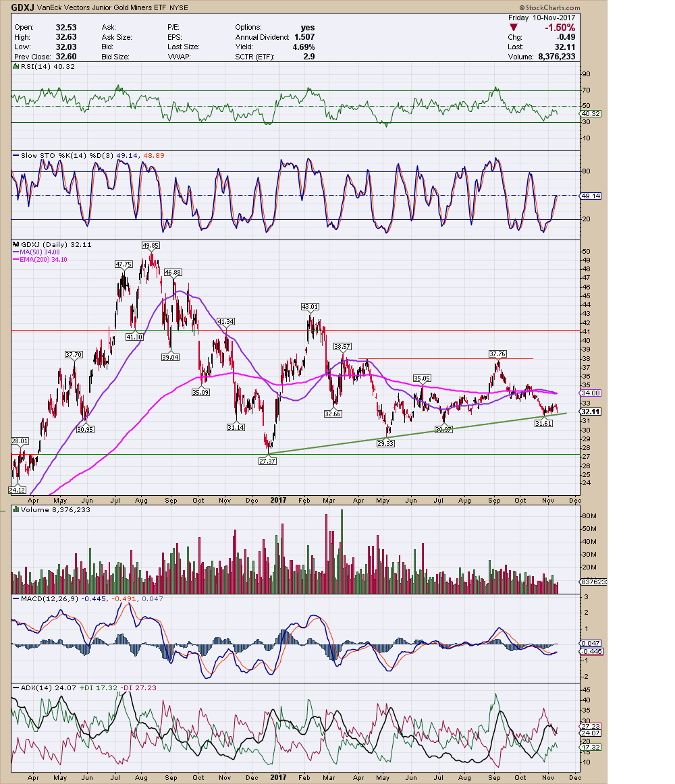The width and height of the screenshot is (675, 784).
Task: Click the High price 32.63
Action: [66, 37]
